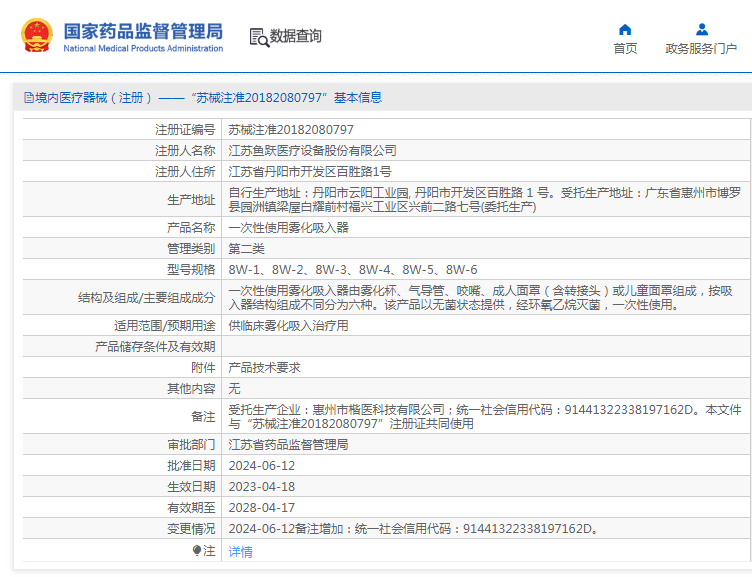Click the 生产地址 production address value
Viewport: 752px width, 577px height.
pyautogui.click(x=485, y=200)
